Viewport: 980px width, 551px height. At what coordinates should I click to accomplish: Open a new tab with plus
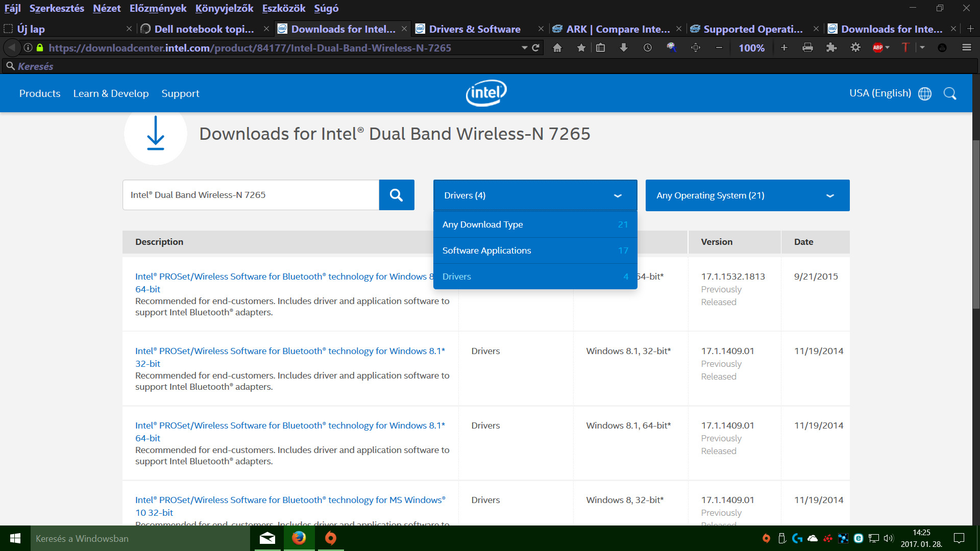(970, 29)
